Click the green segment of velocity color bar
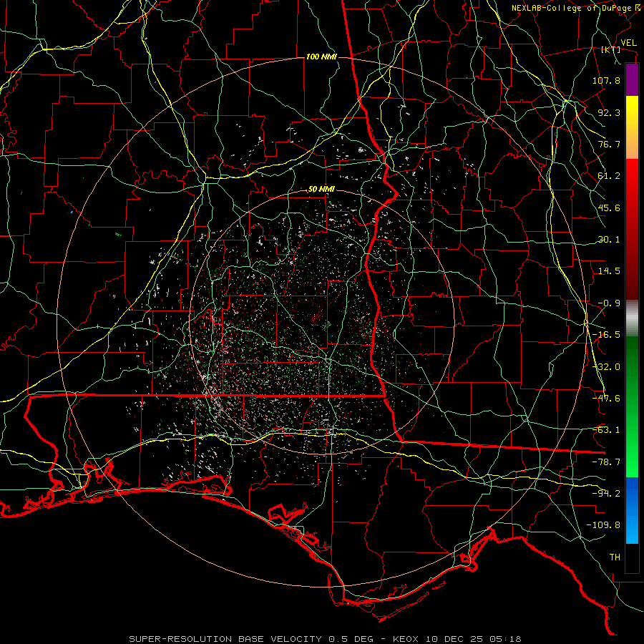Image resolution: width=644 pixels, height=644 pixels. [x=632, y=407]
